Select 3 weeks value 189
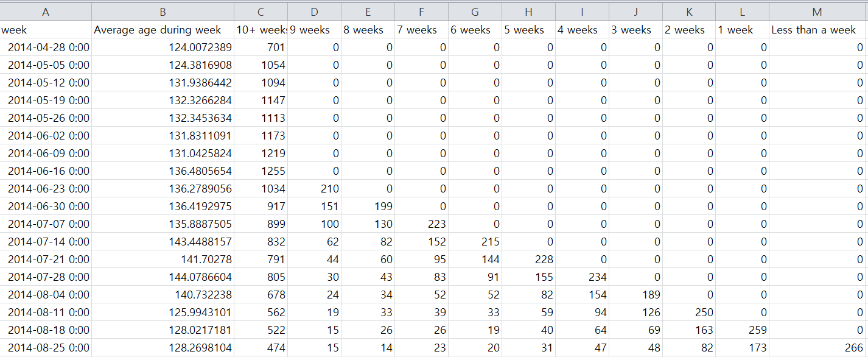Image resolution: width=868 pixels, height=357 pixels. pos(635,294)
